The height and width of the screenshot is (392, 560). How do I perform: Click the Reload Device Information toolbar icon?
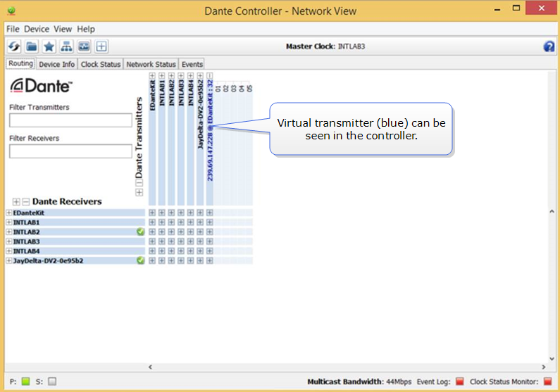pos(14,46)
